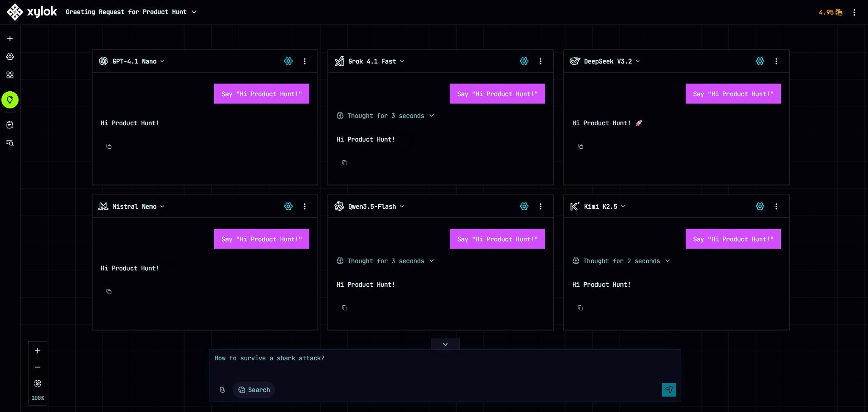The image size is (868, 412).
Task: Open the top-right three-dot menu
Action: (854, 13)
